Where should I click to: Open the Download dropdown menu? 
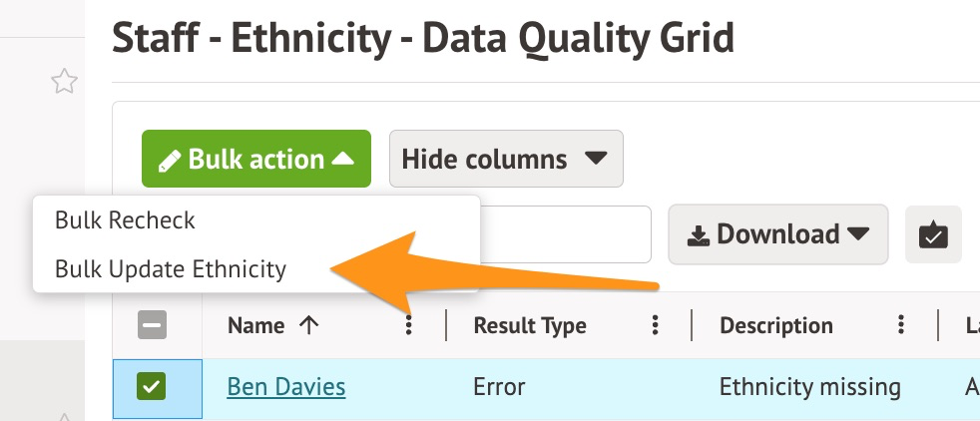(777, 235)
